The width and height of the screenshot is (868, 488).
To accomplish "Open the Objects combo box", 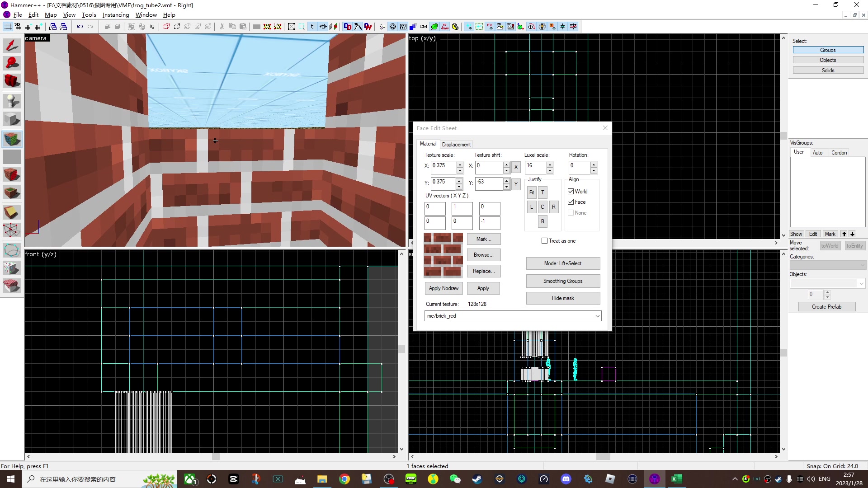I will pos(861,283).
